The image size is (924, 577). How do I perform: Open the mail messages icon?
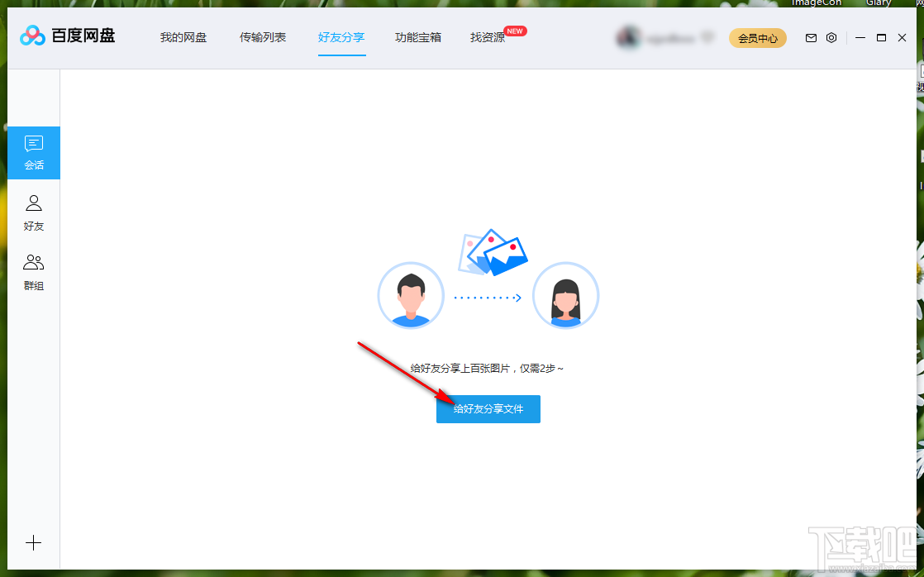coord(811,38)
